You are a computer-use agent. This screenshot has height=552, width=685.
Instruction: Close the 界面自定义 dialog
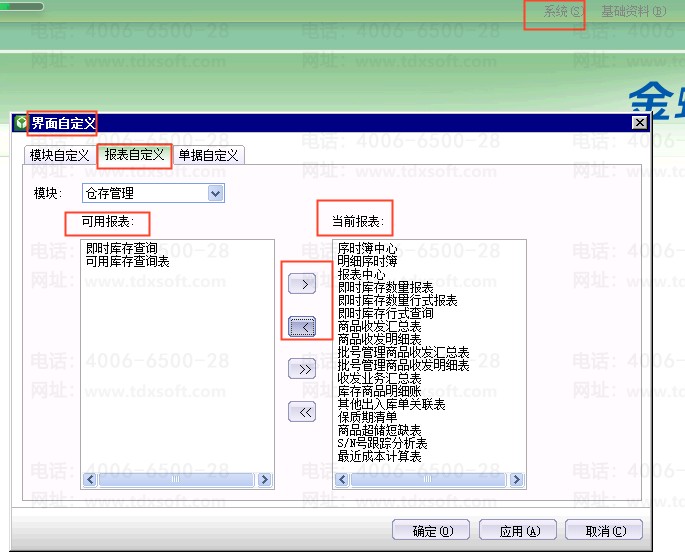639,122
